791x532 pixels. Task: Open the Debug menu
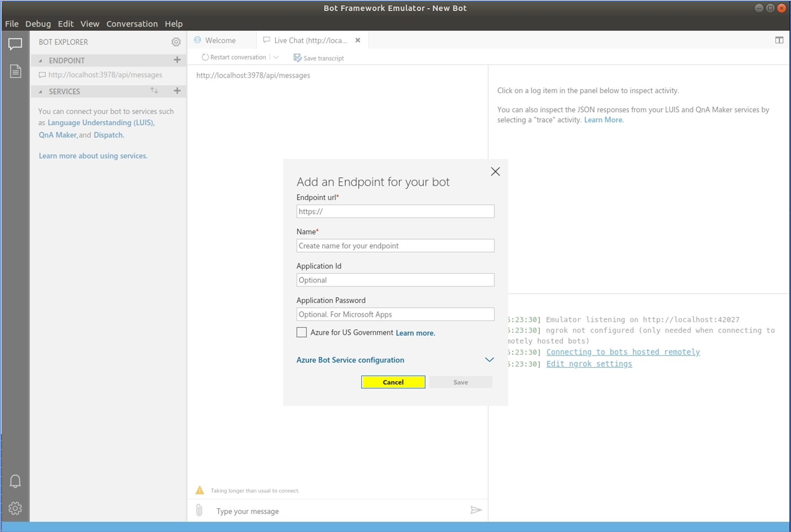tap(38, 24)
